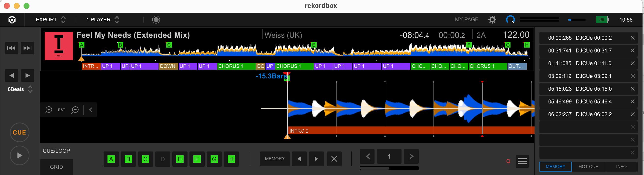Change the 8Beats jump size stepper
The width and height of the screenshot is (644, 175).
30,89
